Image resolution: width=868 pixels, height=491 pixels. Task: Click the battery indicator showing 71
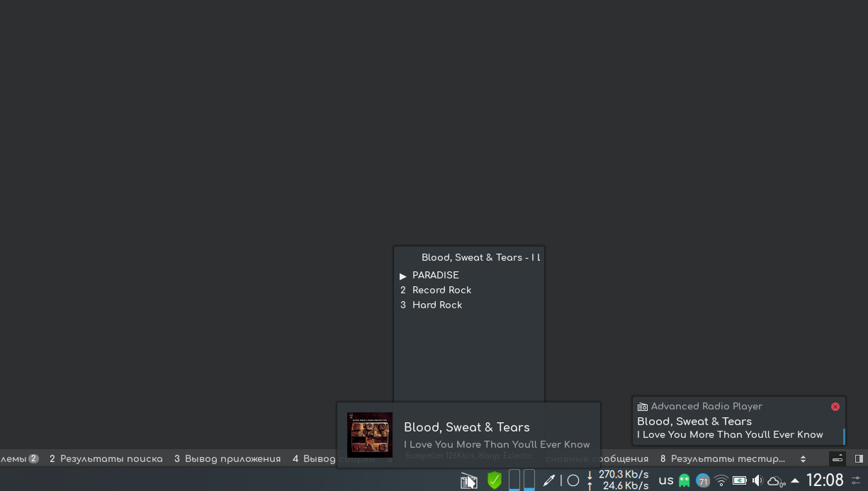703,480
